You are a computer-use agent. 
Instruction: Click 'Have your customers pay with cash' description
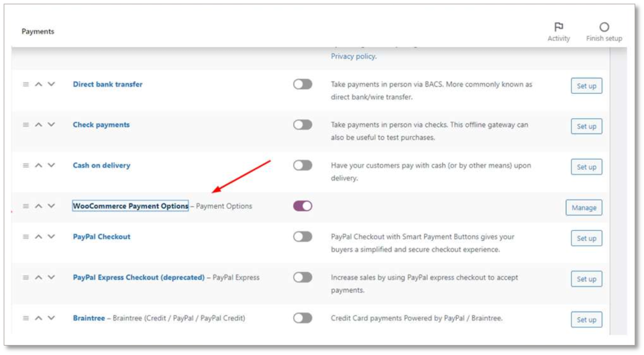point(431,171)
